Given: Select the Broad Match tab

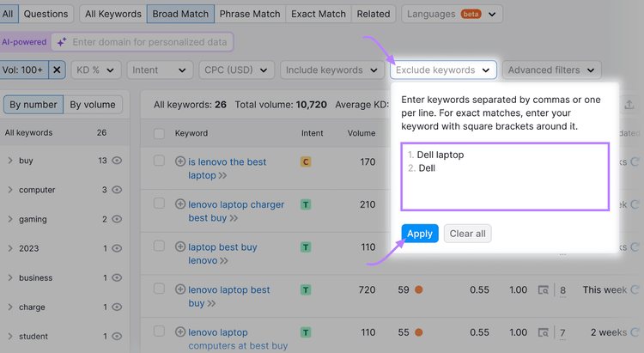Looking at the screenshot, I should tap(180, 14).
